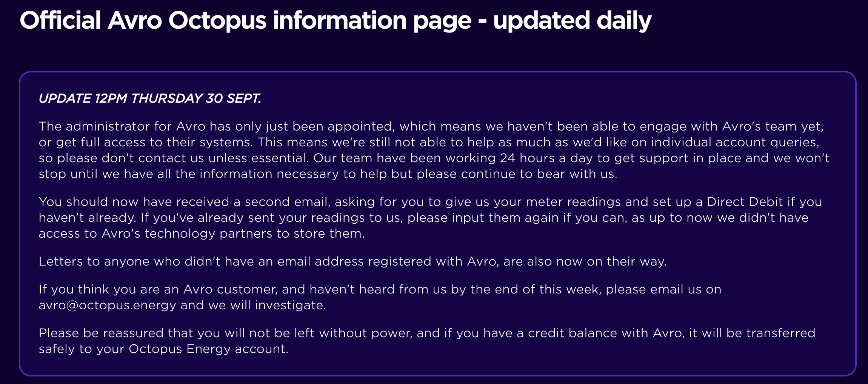Click the words 'Octopus Energy account' in last paragraph

[x=208, y=349]
